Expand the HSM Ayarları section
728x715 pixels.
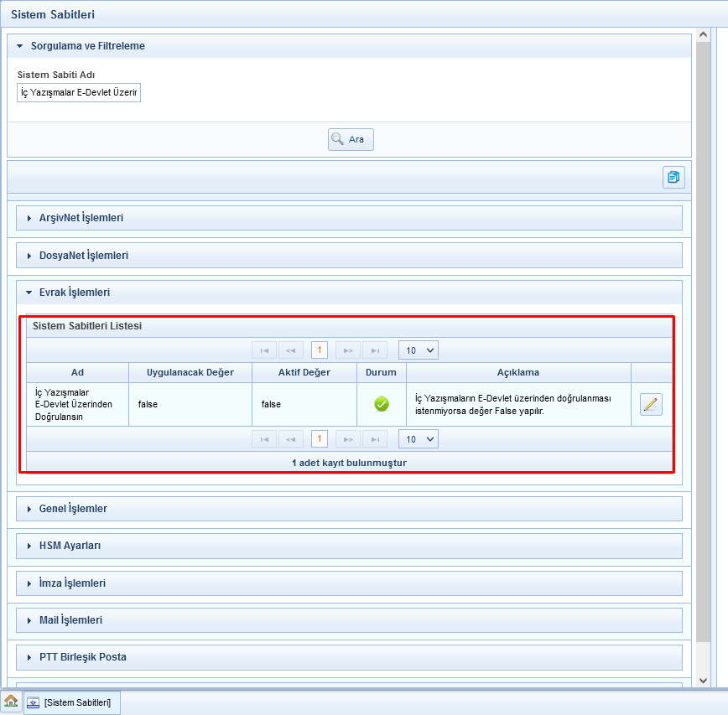(x=70, y=546)
